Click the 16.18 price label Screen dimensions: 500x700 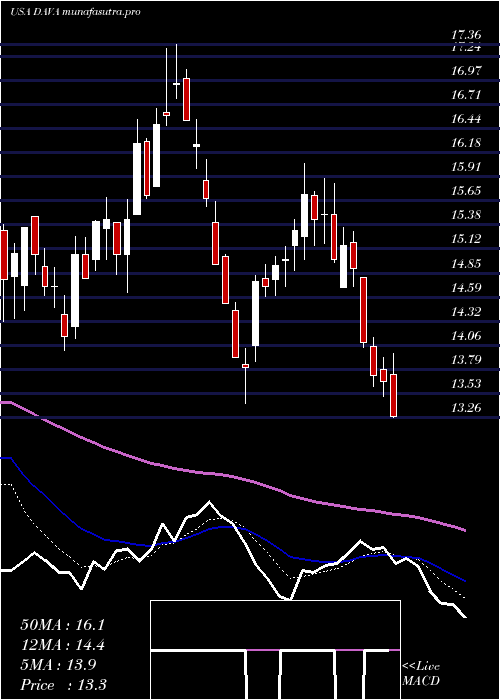[x=466, y=143]
